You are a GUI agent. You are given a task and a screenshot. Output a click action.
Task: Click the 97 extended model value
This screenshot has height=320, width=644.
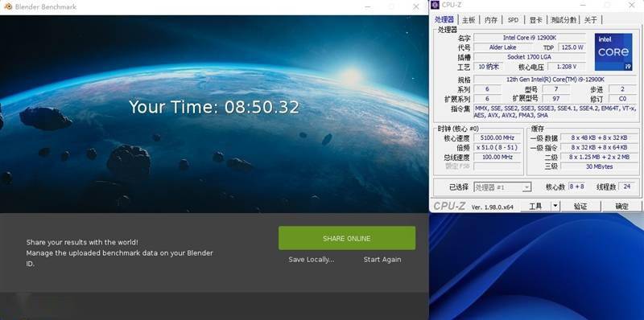pyautogui.click(x=555, y=98)
